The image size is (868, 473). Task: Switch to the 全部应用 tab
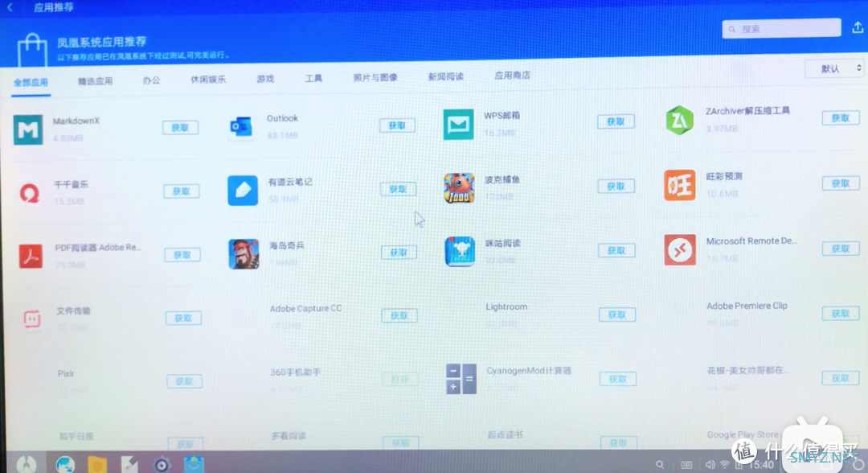click(31, 83)
